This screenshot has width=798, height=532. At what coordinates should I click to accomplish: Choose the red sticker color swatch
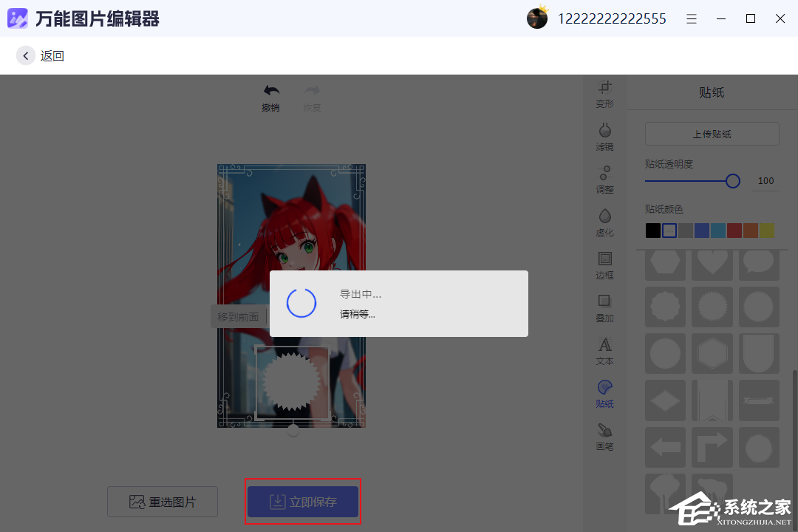pyautogui.click(x=734, y=231)
